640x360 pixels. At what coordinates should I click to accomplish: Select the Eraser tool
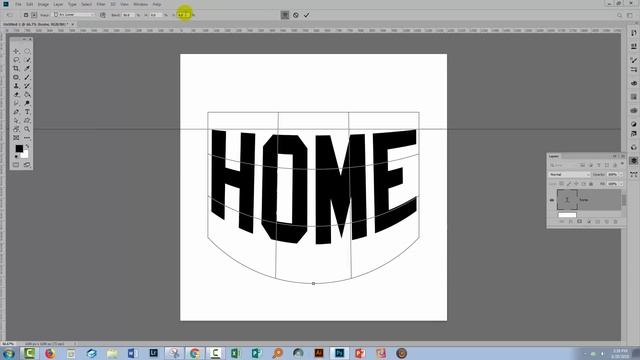(x=16, y=94)
